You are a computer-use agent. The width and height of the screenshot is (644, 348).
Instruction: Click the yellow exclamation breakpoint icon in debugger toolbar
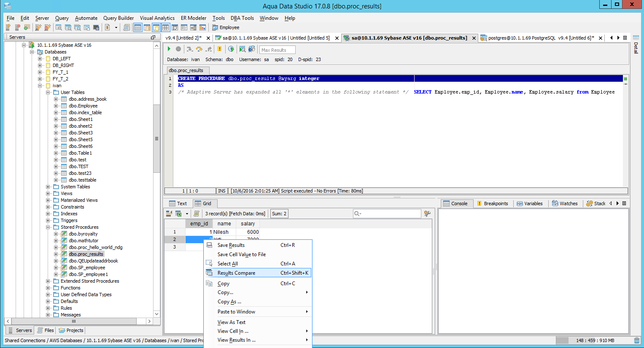click(x=219, y=49)
